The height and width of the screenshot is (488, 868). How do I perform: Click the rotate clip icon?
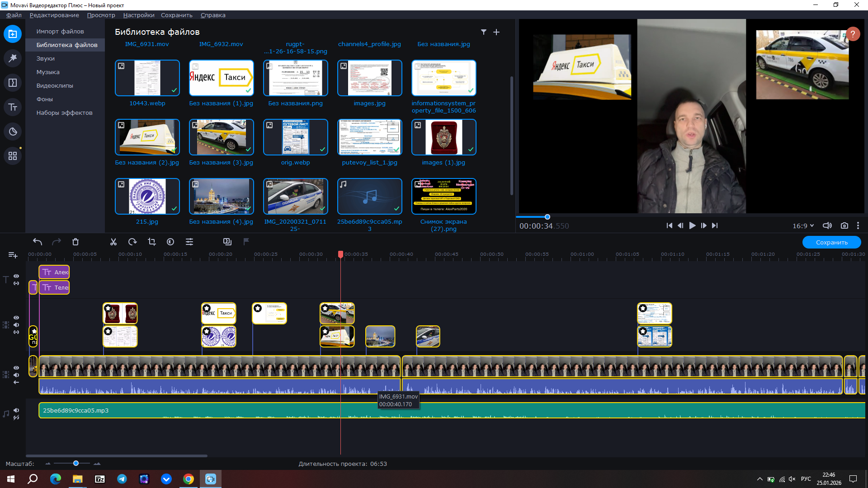132,242
